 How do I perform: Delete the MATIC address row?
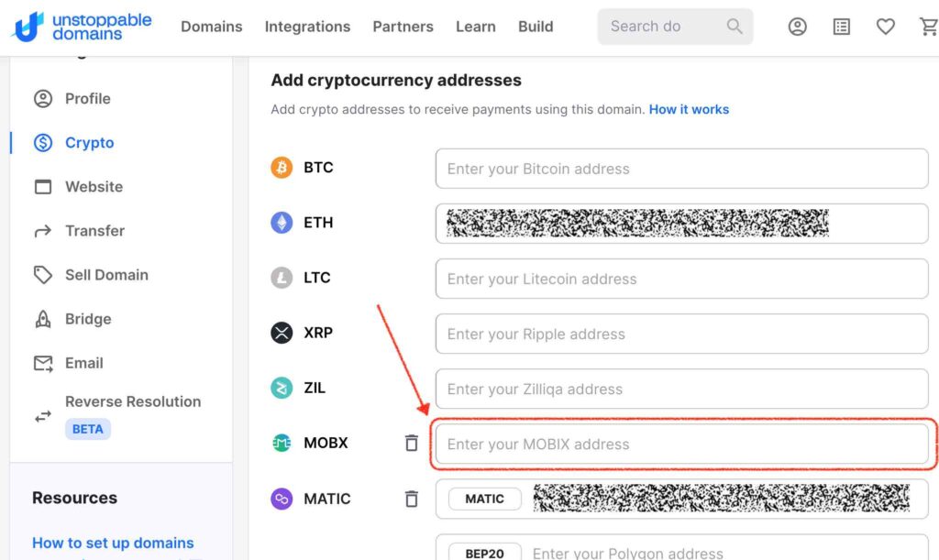pyautogui.click(x=412, y=499)
